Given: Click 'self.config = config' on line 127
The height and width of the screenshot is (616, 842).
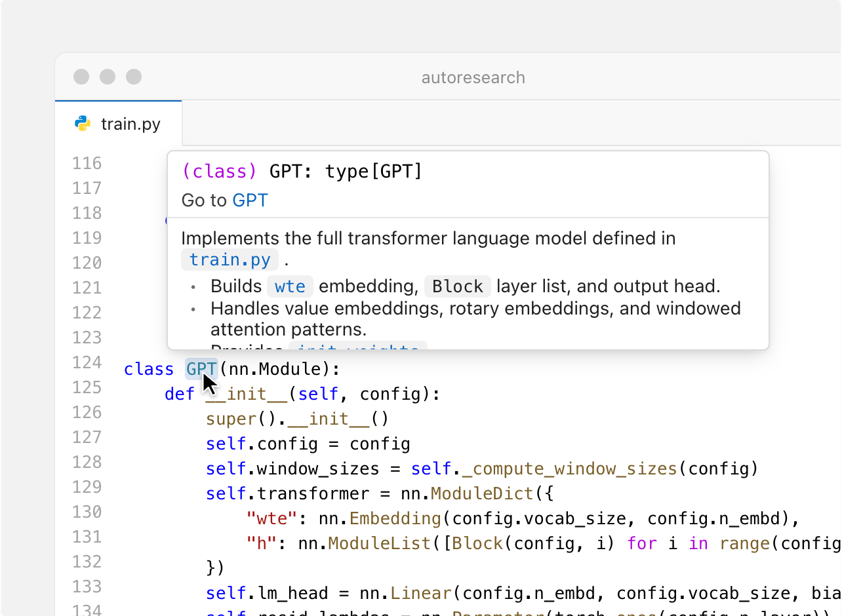Looking at the screenshot, I should point(308,444).
